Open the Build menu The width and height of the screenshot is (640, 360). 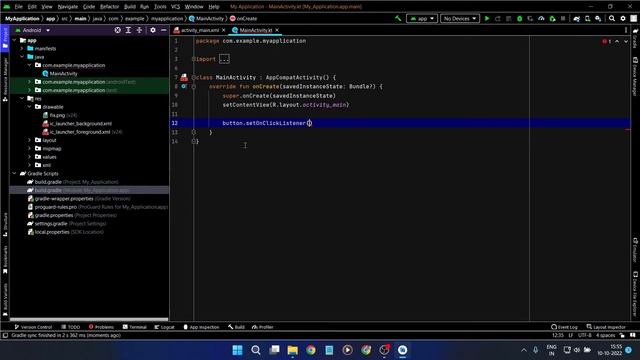[130, 7]
